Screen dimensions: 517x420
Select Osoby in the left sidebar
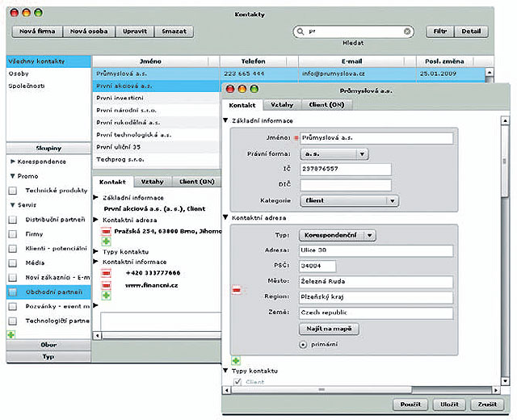(x=48, y=73)
